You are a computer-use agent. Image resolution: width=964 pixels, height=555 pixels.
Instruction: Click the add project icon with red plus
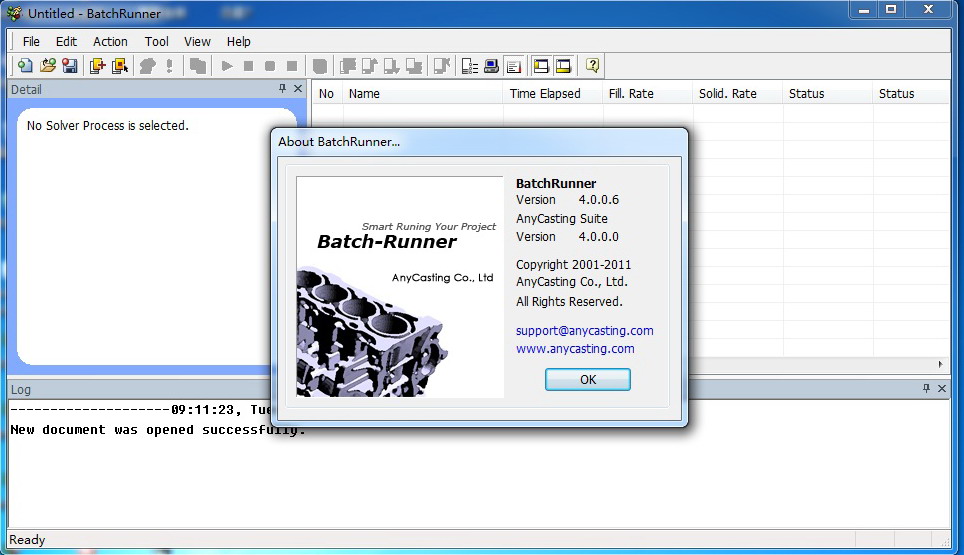coord(98,66)
